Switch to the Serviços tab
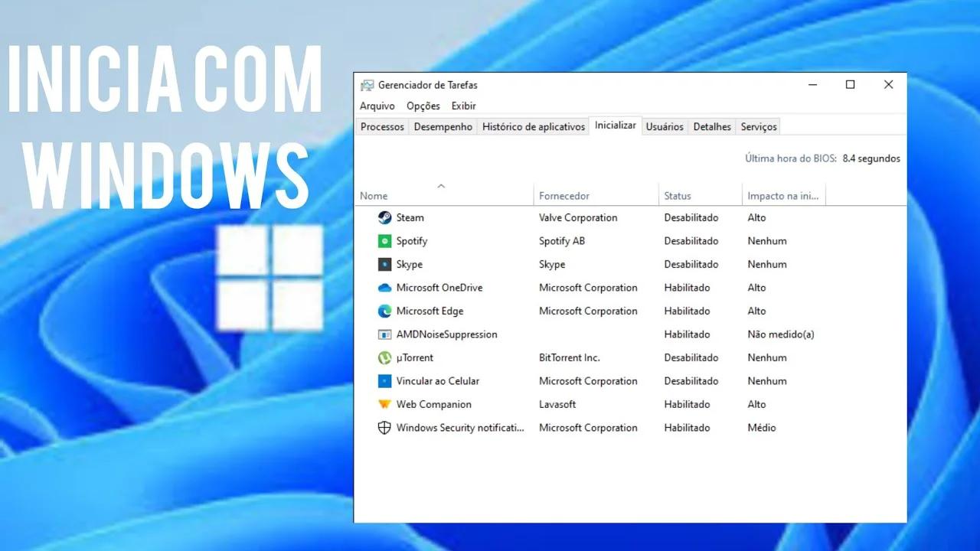 (x=758, y=127)
